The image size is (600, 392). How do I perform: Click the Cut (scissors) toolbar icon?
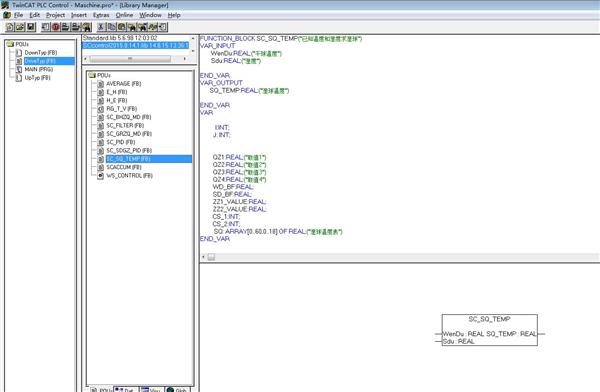click(101, 27)
